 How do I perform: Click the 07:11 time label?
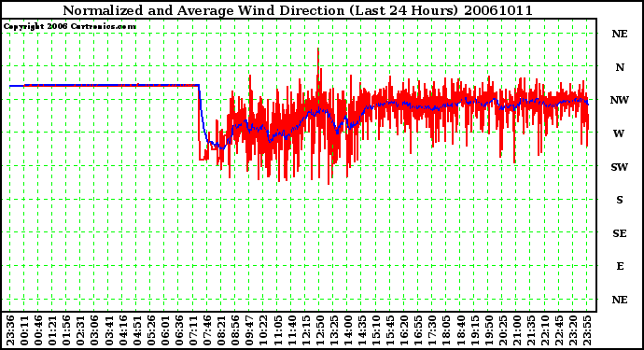193,330
